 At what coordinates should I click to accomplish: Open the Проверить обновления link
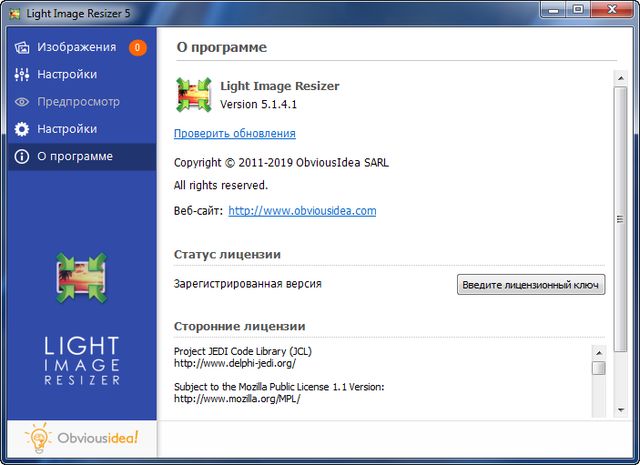click(x=235, y=133)
